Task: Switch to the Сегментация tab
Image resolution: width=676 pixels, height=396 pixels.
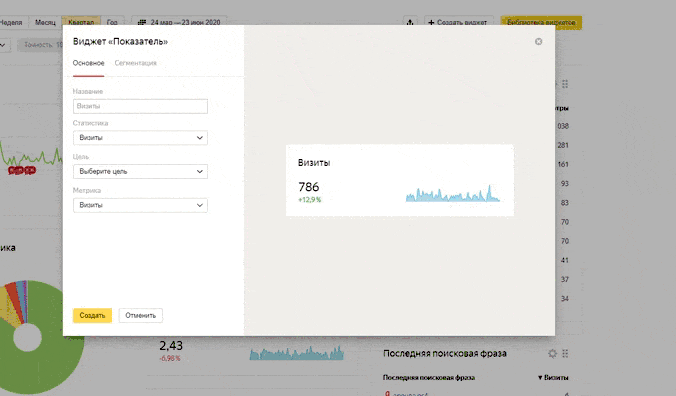Action: (x=135, y=63)
